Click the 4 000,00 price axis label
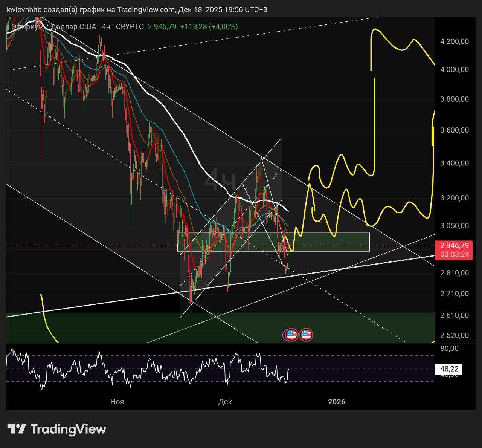 click(x=455, y=69)
